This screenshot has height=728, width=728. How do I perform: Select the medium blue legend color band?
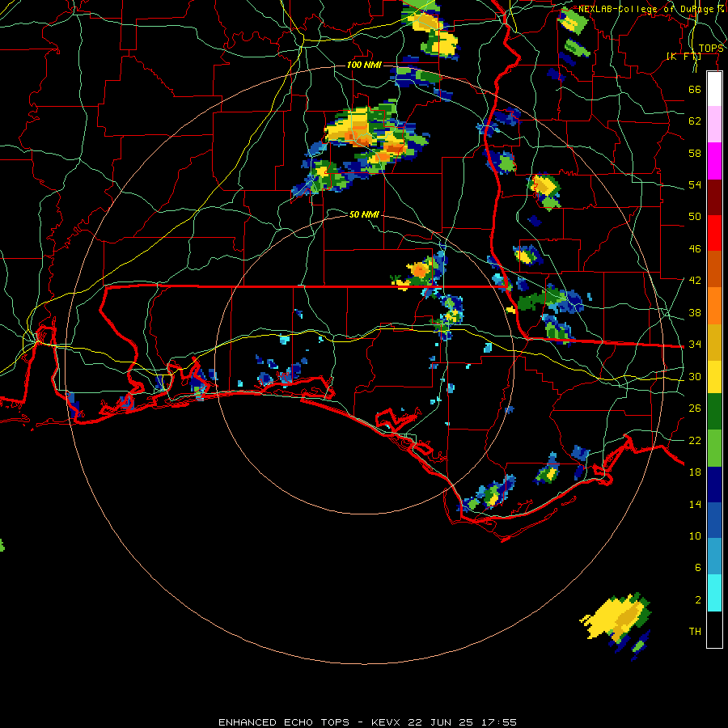coord(714,520)
